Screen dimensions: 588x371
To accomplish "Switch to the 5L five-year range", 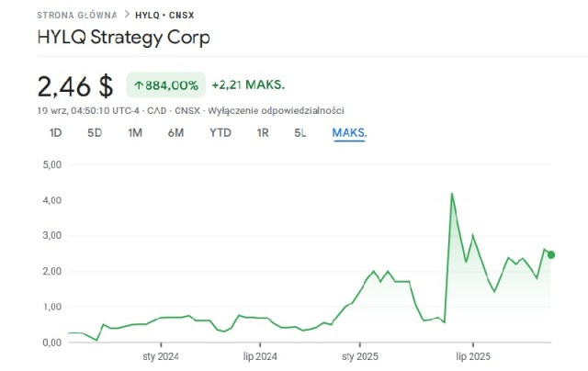I will point(300,132).
